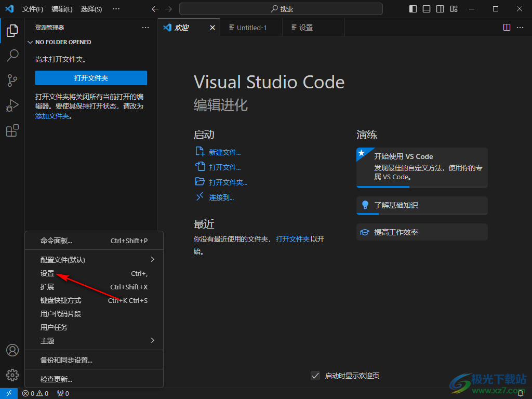Open the 选择(S) menu
Screen dimensions: 532x399
[x=91, y=9]
